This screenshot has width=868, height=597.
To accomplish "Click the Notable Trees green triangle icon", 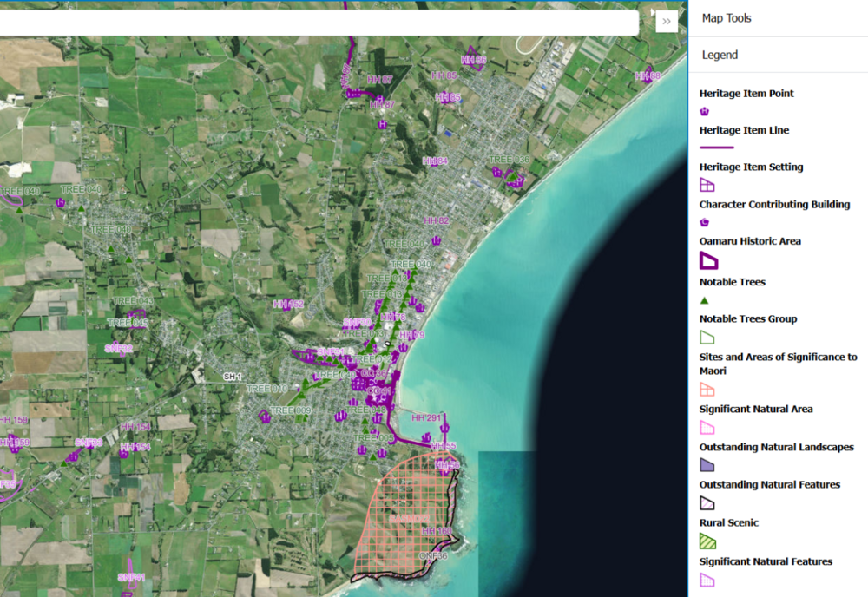I will (x=705, y=300).
